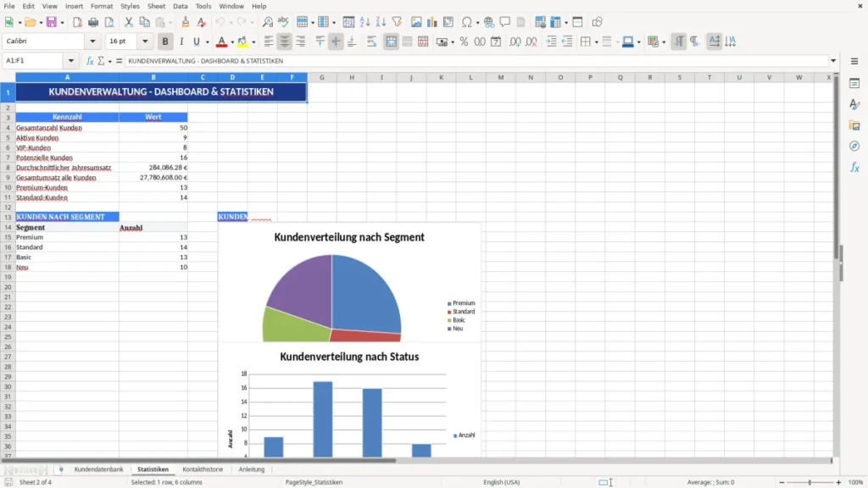Sort descending Z-A icon
The width and height of the screenshot is (868, 488).
381,22
